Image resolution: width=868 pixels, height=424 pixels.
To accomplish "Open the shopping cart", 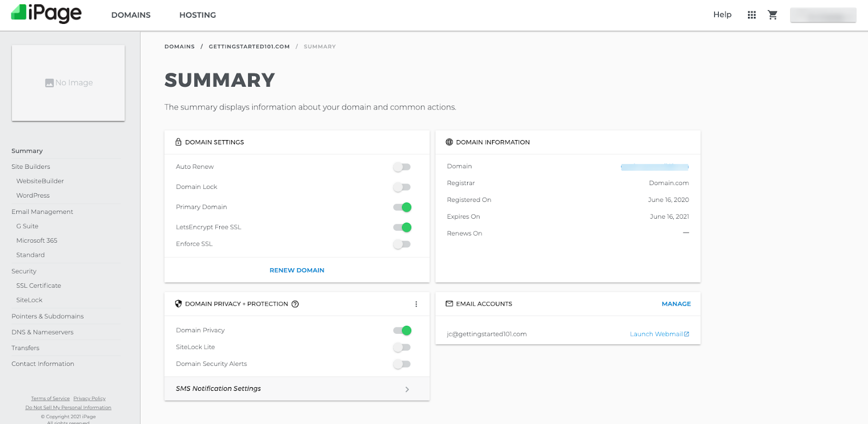I will point(773,15).
